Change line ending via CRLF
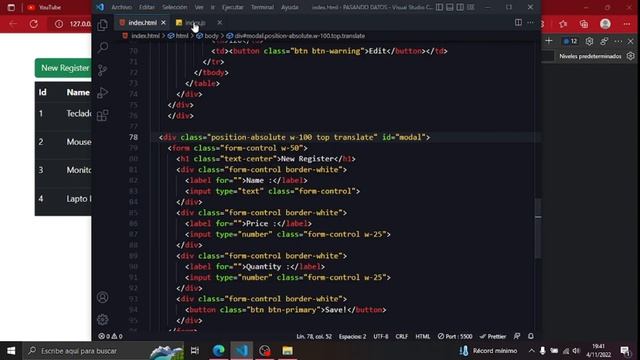 (402, 336)
